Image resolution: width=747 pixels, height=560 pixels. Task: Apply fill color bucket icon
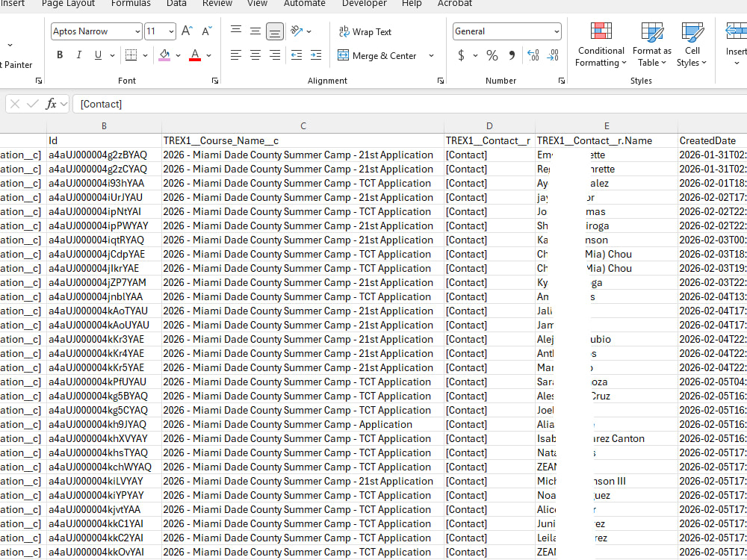pyautogui.click(x=165, y=55)
